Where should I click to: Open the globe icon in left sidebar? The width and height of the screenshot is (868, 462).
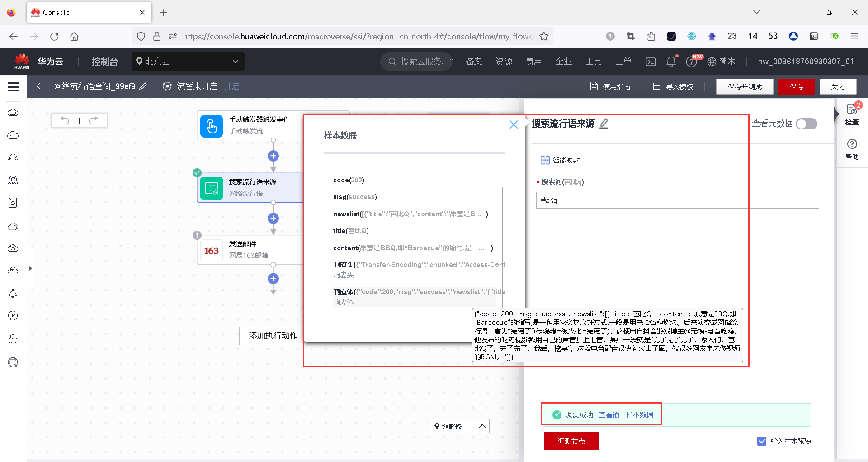click(x=13, y=362)
